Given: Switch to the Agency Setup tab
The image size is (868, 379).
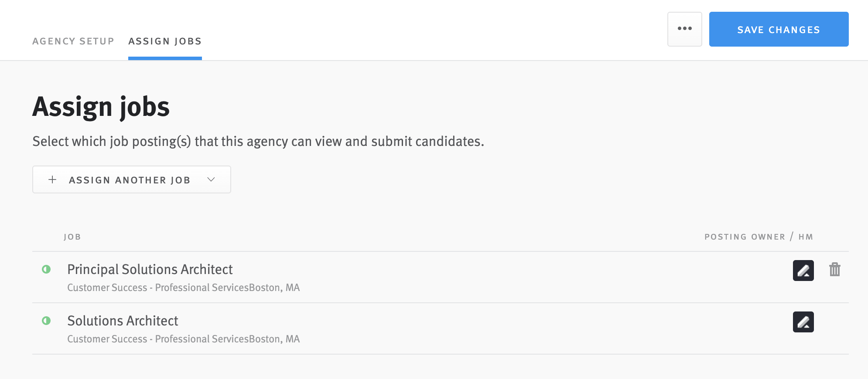Looking at the screenshot, I should click(x=73, y=41).
